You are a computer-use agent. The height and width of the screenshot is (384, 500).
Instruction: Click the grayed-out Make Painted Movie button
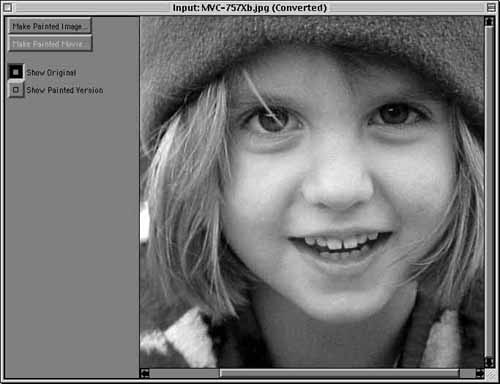[50, 44]
